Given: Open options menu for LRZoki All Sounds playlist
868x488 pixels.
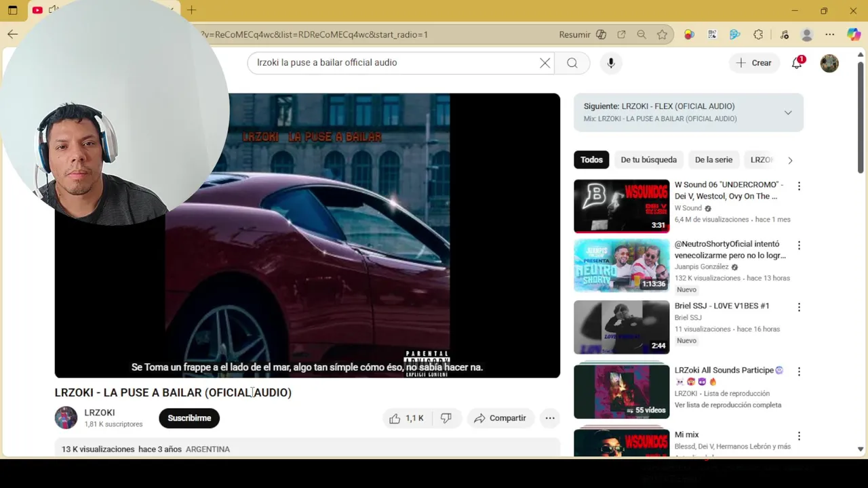Looking at the screenshot, I should [799, 371].
